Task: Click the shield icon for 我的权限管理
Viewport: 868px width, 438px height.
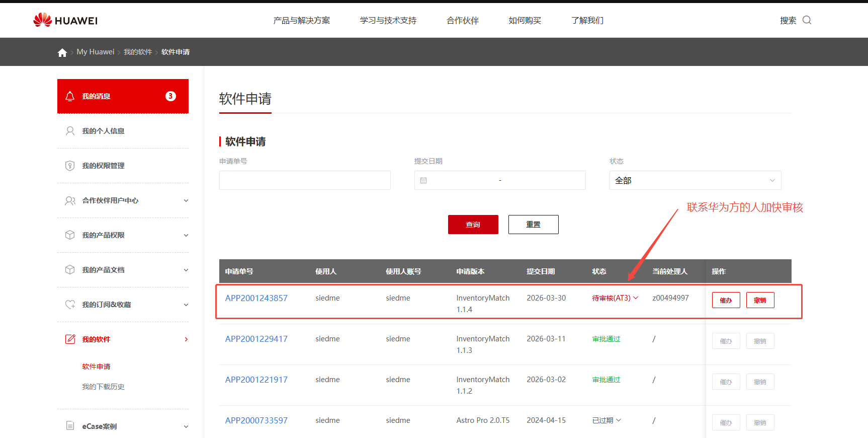Action: (70, 166)
